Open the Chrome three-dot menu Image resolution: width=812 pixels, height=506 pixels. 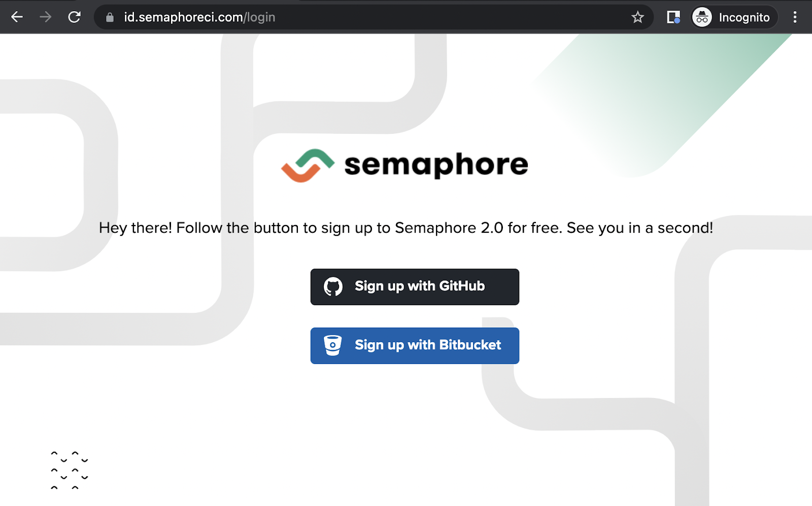(x=795, y=17)
